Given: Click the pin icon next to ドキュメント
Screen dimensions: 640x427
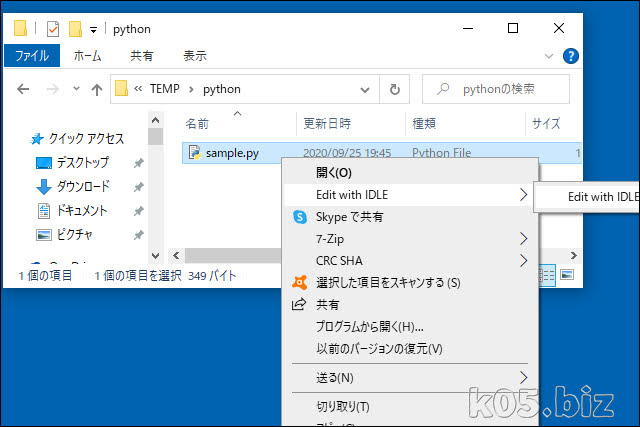Looking at the screenshot, I should click(139, 211).
